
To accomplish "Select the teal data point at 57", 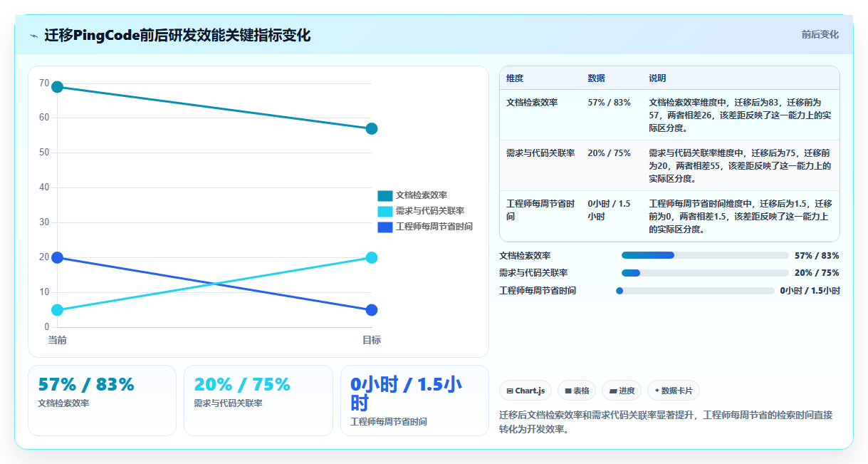I will (x=372, y=129).
